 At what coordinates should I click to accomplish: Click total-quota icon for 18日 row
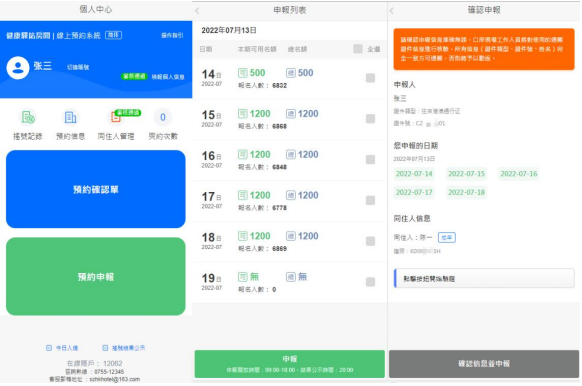click(291, 236)
